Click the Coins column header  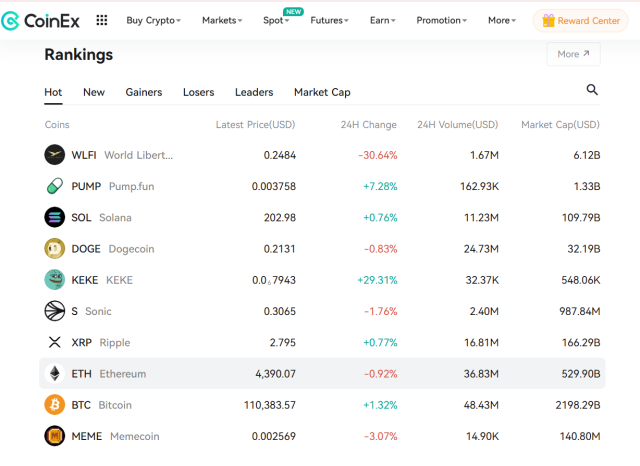click(57, 124)
